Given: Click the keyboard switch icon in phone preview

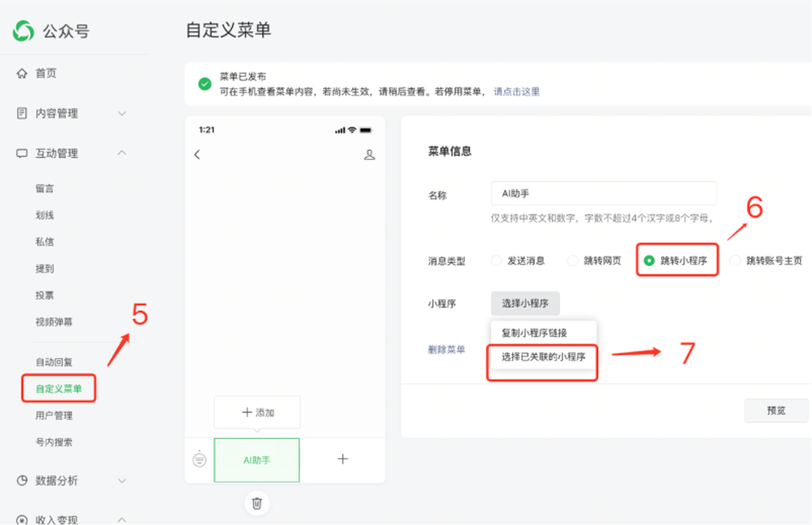Looking at the screenshot, I should [x=199, y=460].
